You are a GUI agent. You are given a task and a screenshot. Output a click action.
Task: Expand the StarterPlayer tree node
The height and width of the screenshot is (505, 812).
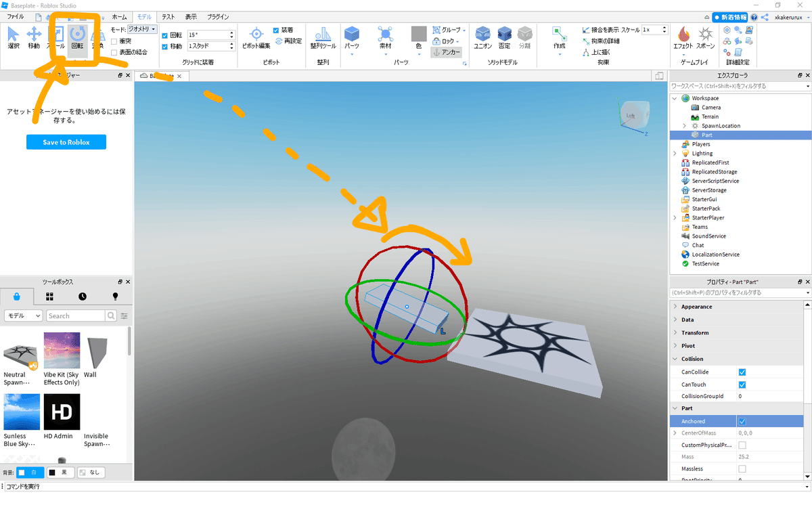[675, 218]
